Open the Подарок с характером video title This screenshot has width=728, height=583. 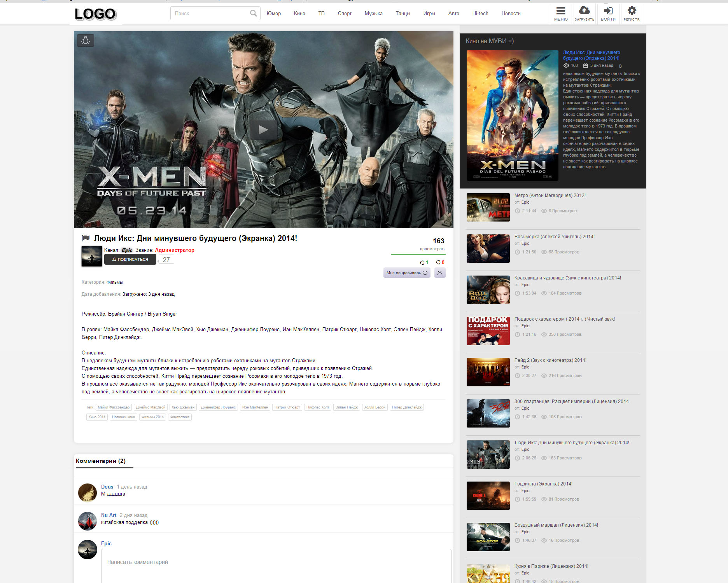[565, 319]
